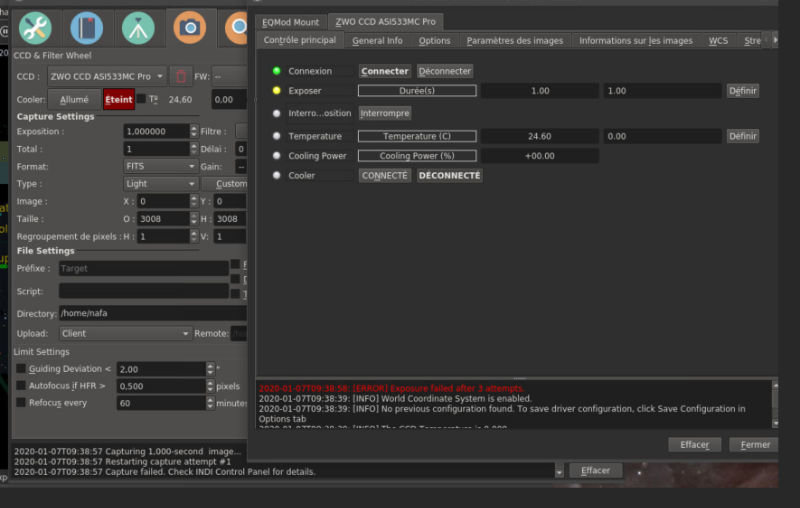This screenshot has height=508, width=800.
Task: Click Effacer beside the Ekos capture log
Action: [x=595, y=470]
